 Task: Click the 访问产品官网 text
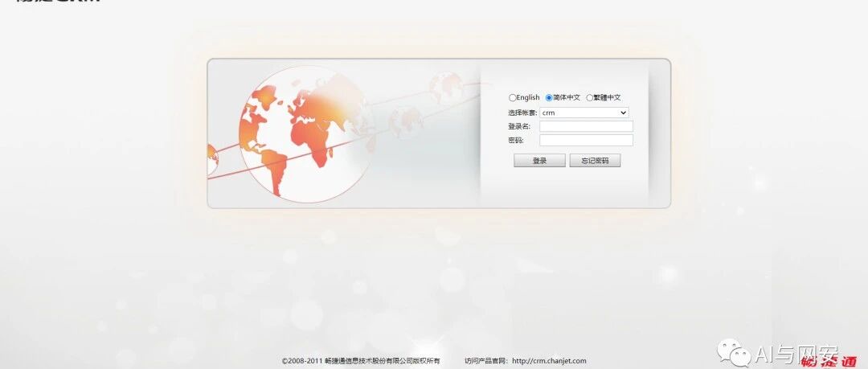tap(487, 361)
